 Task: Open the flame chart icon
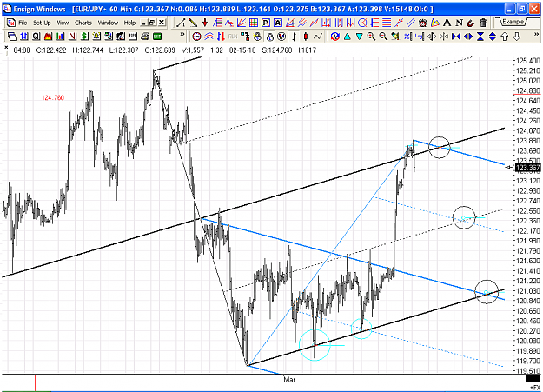pos(48,36)
